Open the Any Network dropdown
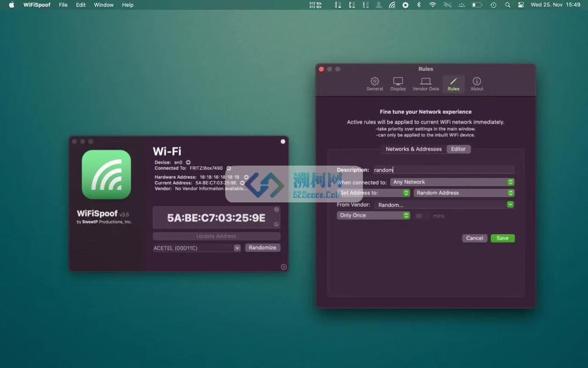Viewport: 588px width, 368px height. 452,182
